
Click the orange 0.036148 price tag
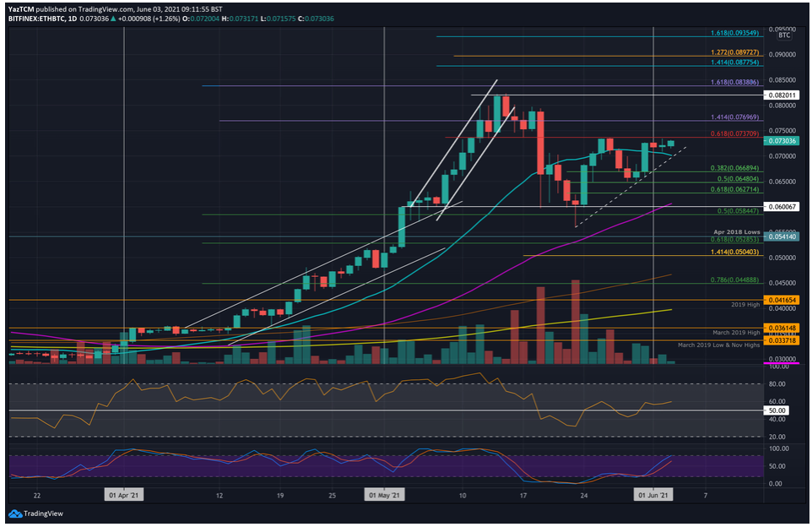[781, 328]
